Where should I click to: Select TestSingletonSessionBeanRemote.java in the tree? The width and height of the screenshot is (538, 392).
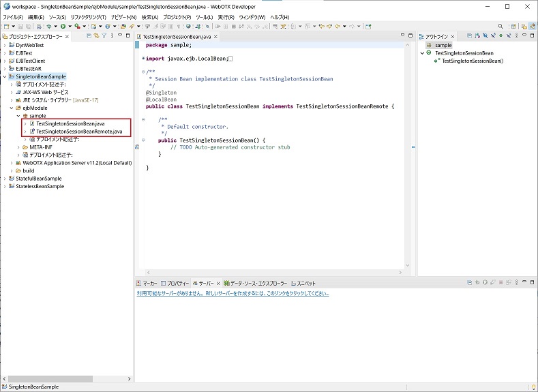79,132
